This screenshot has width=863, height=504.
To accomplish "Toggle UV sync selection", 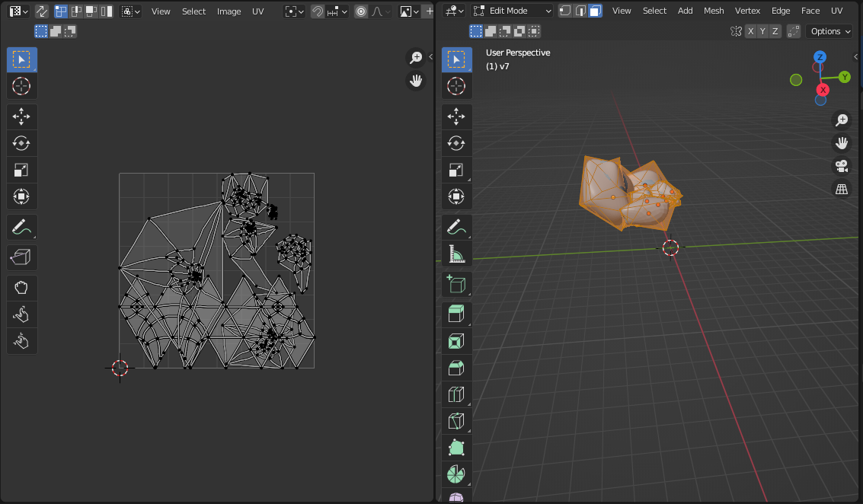I will click(x=41, y=11).
